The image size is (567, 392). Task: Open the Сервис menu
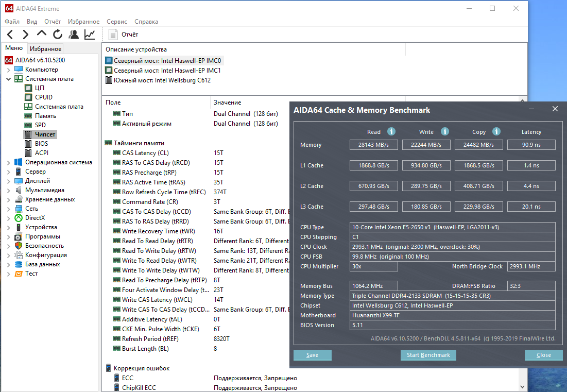click(117, 21)
